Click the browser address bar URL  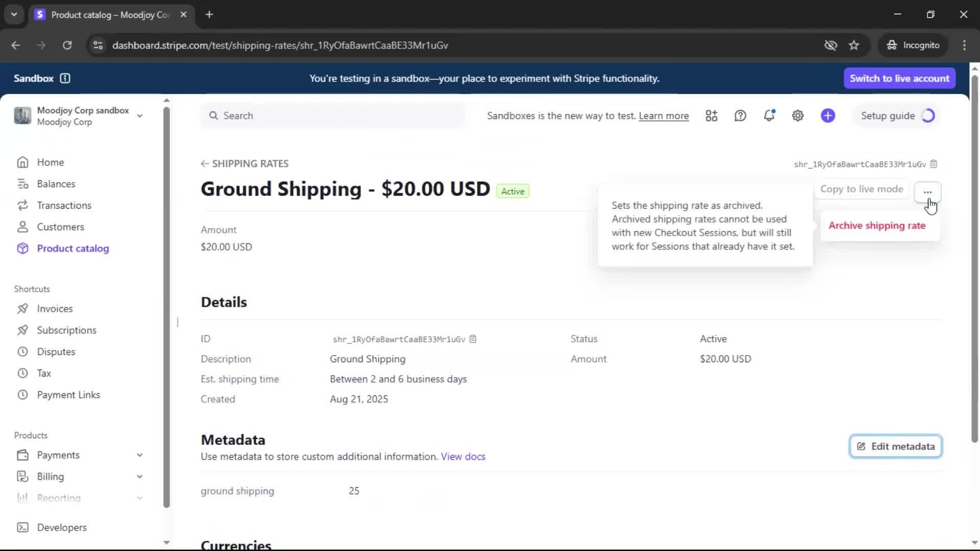coord(280,45)
